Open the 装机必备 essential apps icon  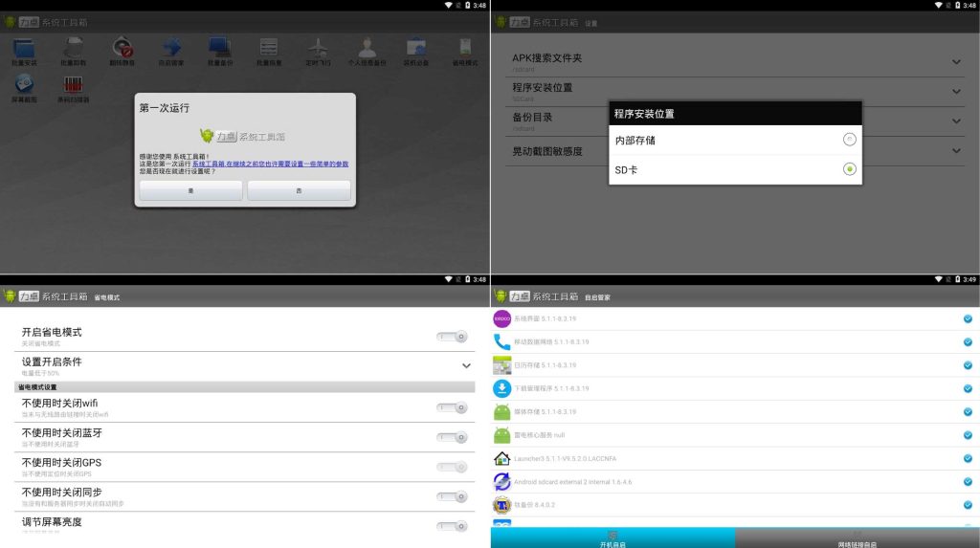coord(416,50)
